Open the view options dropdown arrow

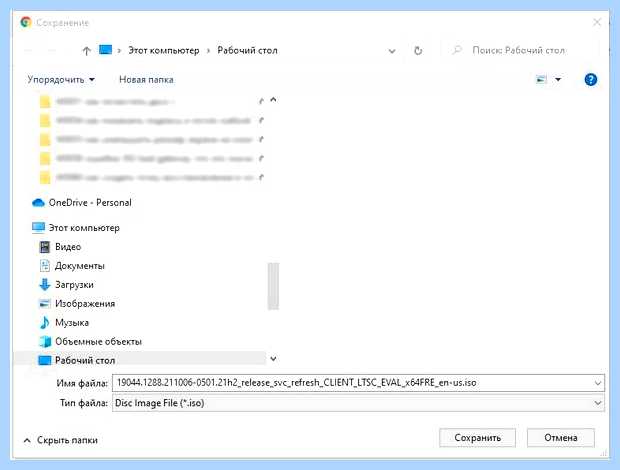[558, 79]
